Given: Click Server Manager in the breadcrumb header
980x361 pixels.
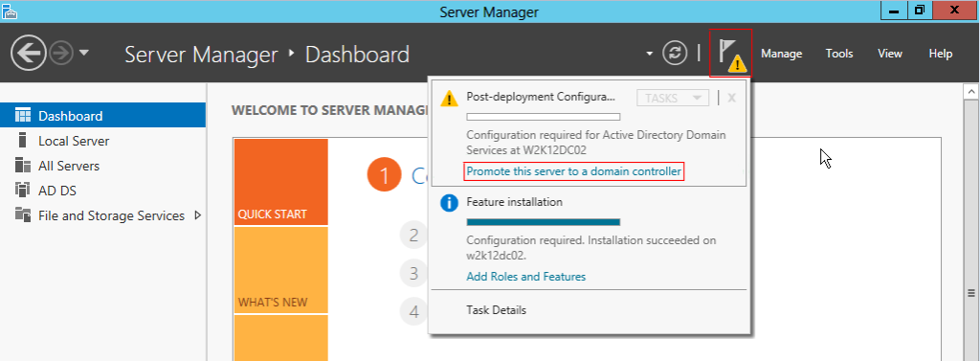Looking at the screenshot, I should pyautogui.click(x=201, y=55).
